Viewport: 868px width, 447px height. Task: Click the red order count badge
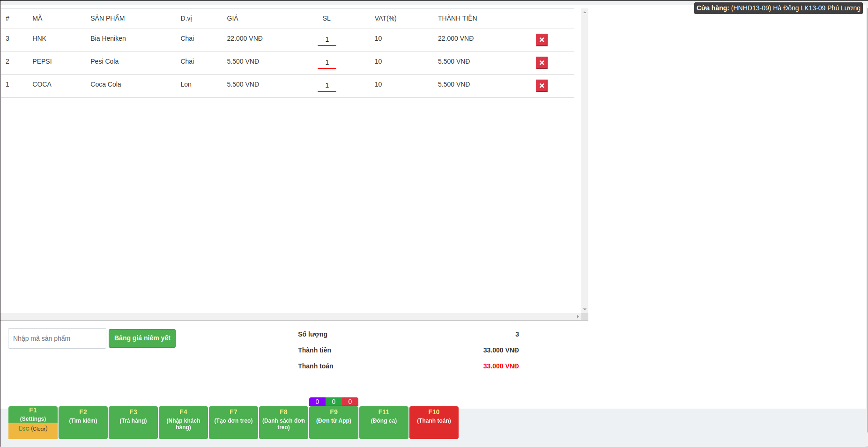tap(350, 402)
